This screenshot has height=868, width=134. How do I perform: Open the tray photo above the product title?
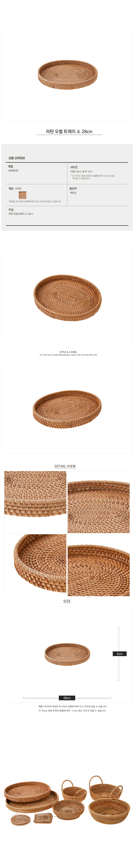(67, 75)
